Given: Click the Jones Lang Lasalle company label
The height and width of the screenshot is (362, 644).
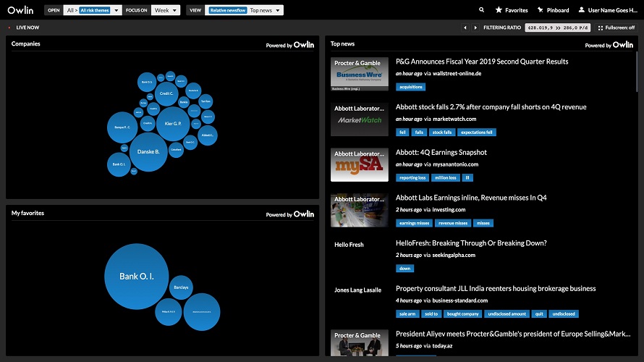Looking at the screenshot, I should click(x=357, y=290).
